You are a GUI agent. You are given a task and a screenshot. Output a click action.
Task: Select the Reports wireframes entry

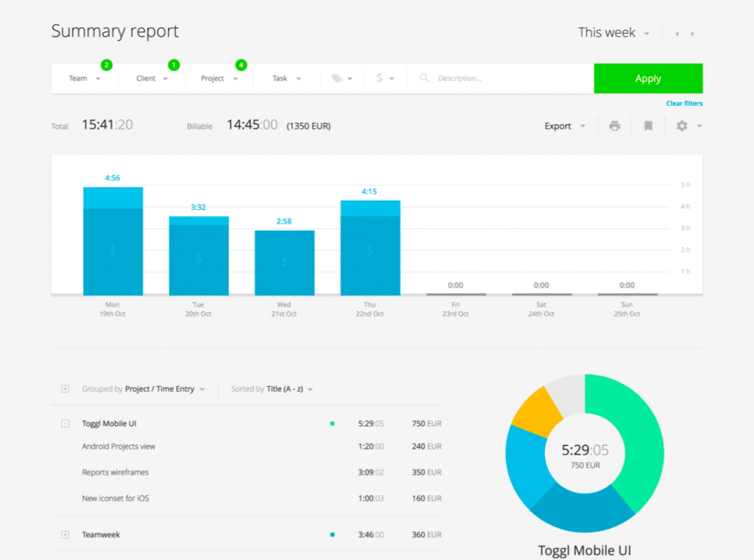[x=116, y=472]
